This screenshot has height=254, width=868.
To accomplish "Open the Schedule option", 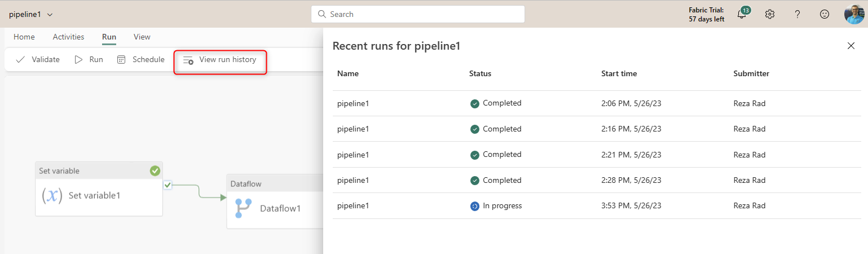I will 141,60.
